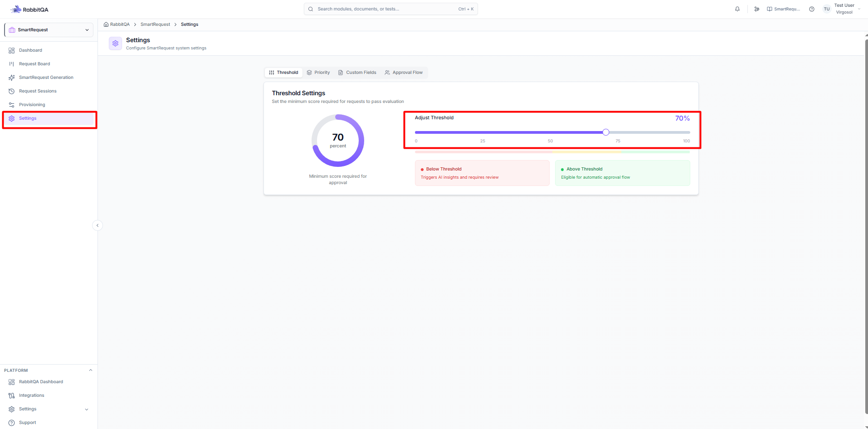Click the home icon in breadcrumb
868x429 pixels.
pos(106,24)
